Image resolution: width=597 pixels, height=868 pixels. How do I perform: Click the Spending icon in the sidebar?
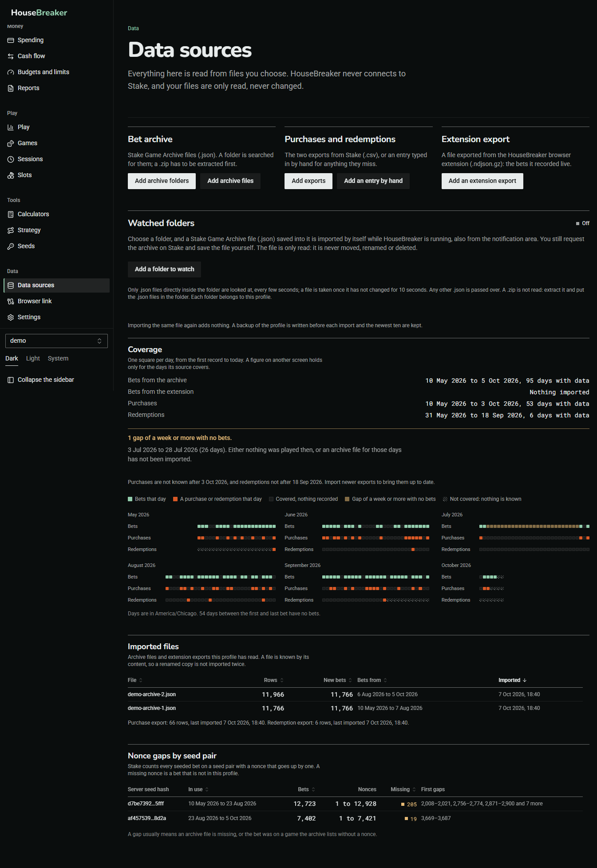click(11, 40)
